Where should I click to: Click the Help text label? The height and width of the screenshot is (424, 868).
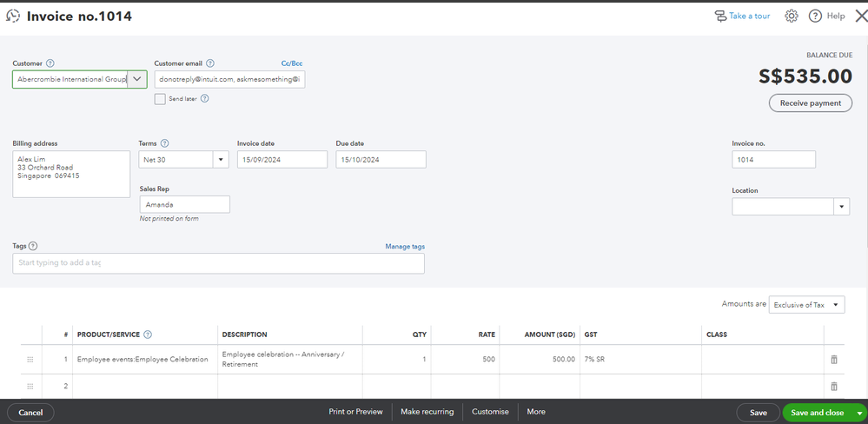click(x=836, y=16)
